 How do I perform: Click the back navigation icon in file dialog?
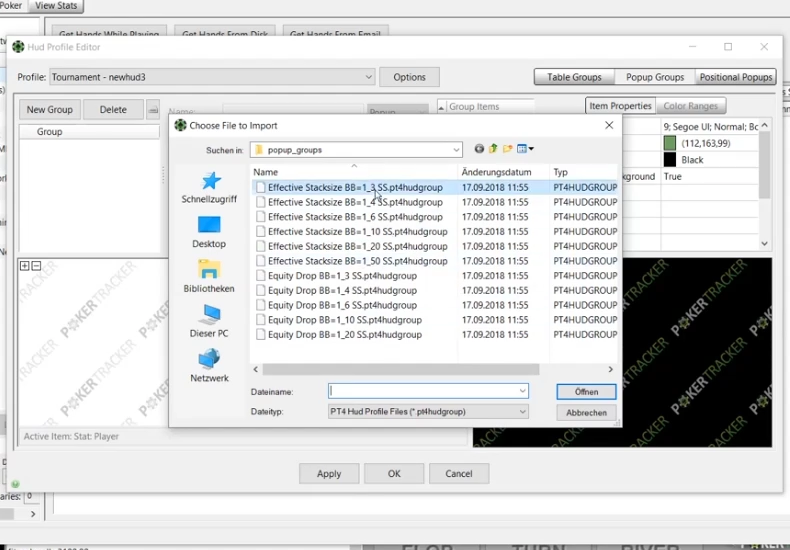point(479,149)
